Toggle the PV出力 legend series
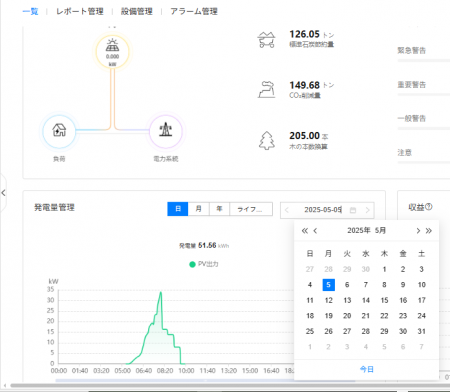 (204, 264)
